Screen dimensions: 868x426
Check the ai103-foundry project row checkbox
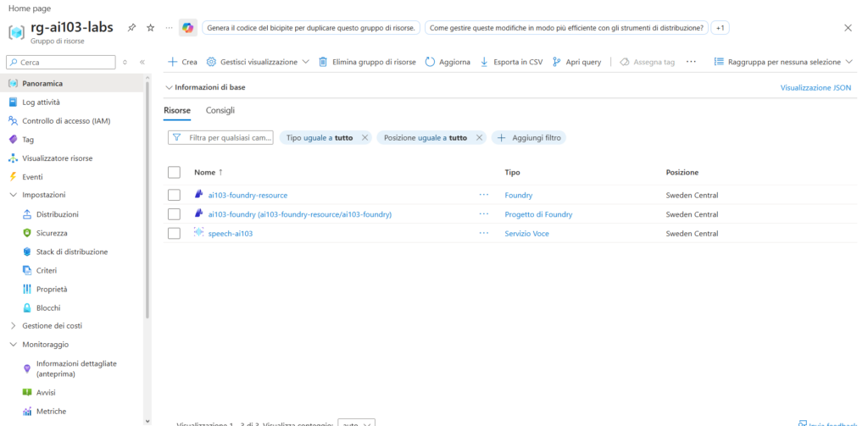click(x=175, y=214)
